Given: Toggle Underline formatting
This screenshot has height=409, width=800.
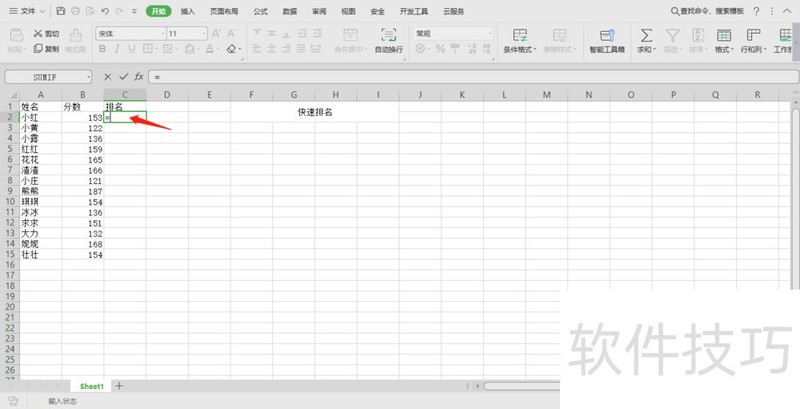Looking at the screenshot, I should pos(132,49).
